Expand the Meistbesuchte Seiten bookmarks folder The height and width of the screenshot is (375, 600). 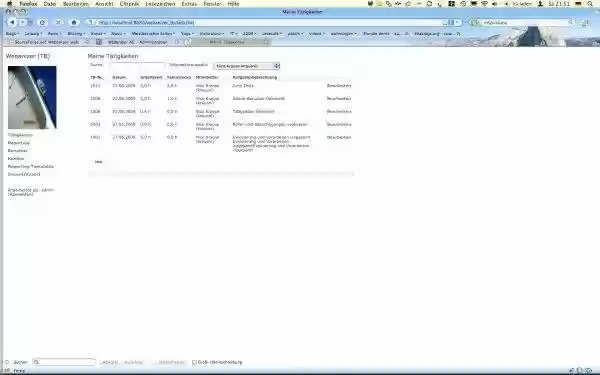tap(153, 34)
